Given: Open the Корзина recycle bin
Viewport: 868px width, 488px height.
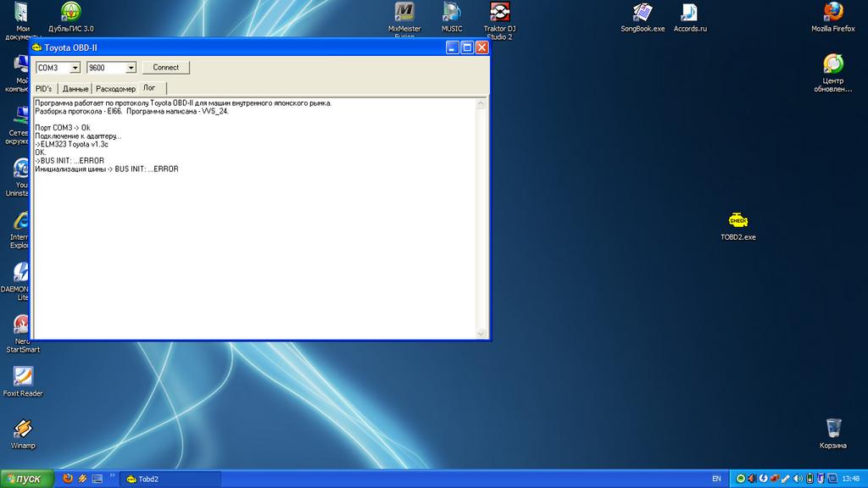Looking at the screenshot, I should 833,428.
